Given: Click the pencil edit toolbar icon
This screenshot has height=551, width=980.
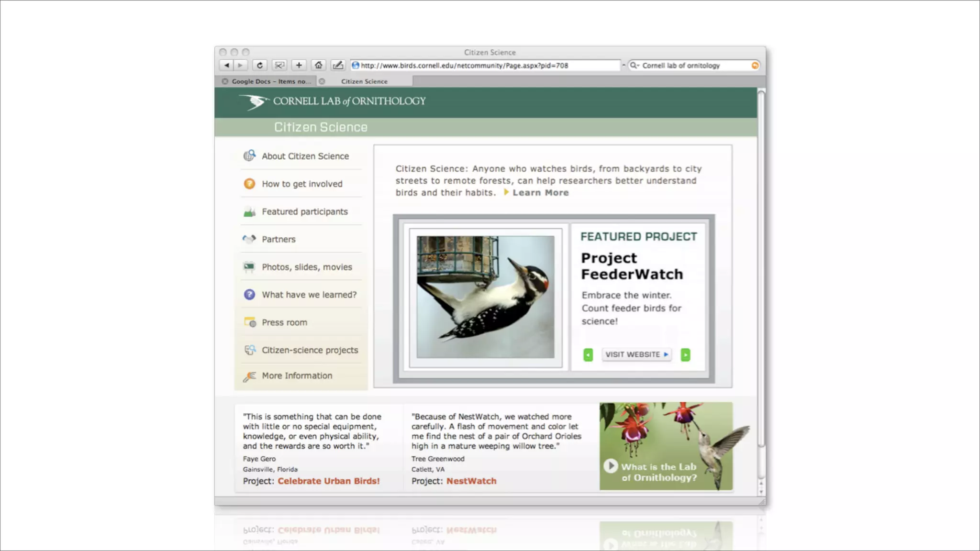Looking at the screenshot, I should (338, 66).
